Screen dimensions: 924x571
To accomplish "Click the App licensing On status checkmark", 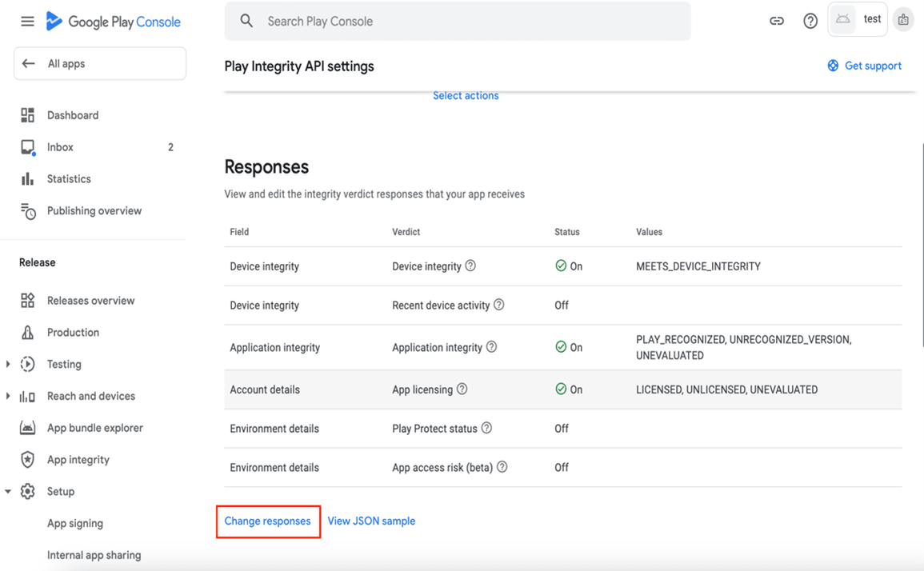I will coord(561,389).
